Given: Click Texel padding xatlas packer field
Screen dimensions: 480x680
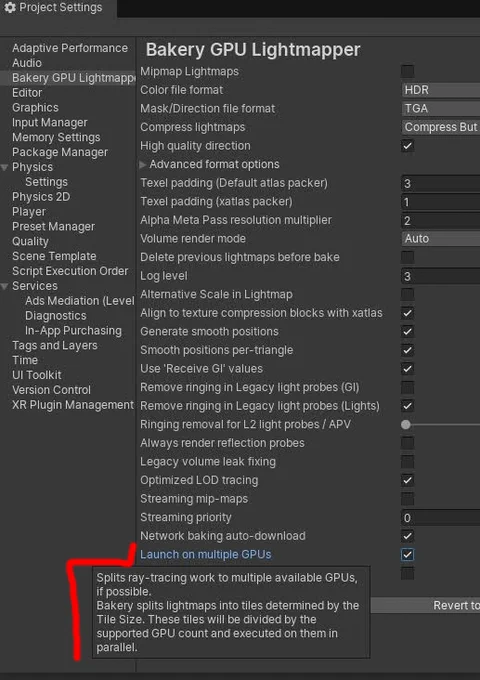Looking at the screenshot, I should pyautogui.click(x=441, y=202).
